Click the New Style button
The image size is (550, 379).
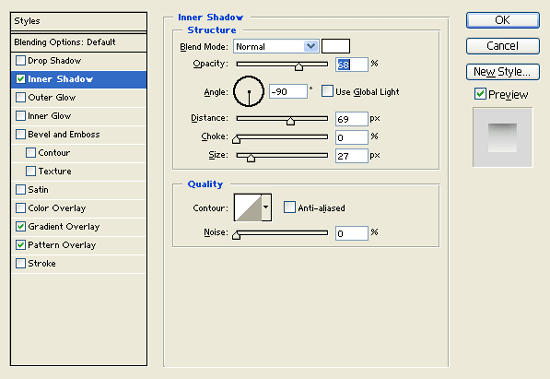point(503,72)
